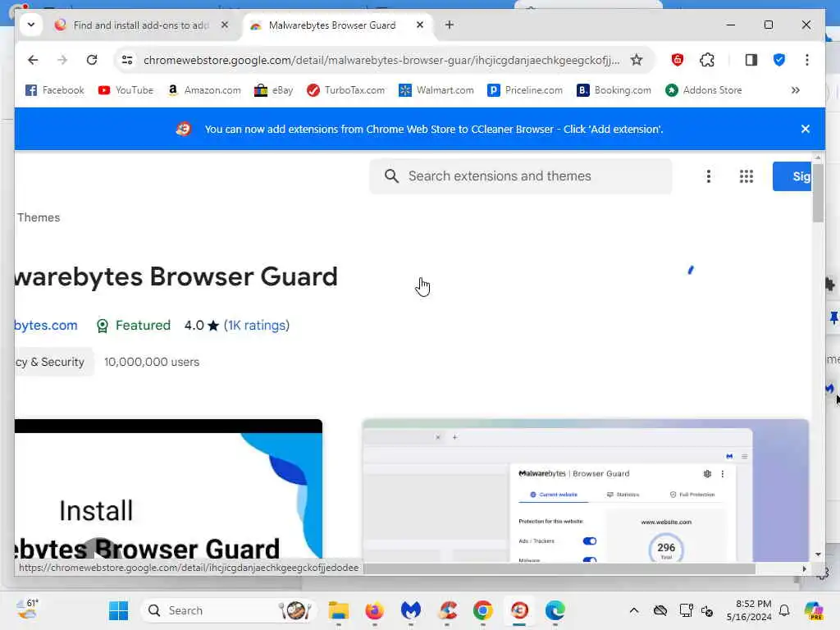
Task: Open the weather widget showing 61°
Action: coord(27,609)
